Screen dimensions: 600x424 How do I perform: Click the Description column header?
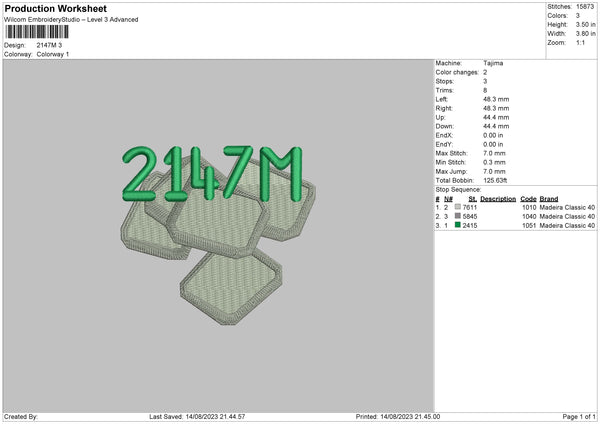click(498, 199)
